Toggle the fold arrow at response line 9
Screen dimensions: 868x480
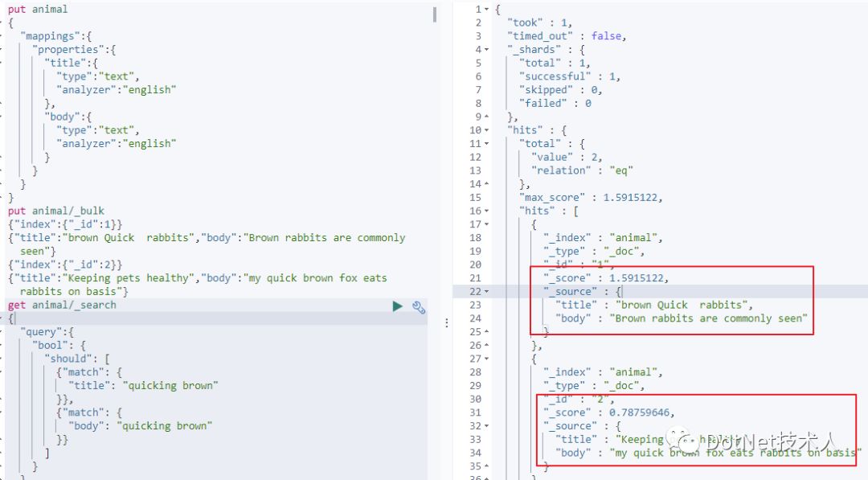[x=486, y=117]
